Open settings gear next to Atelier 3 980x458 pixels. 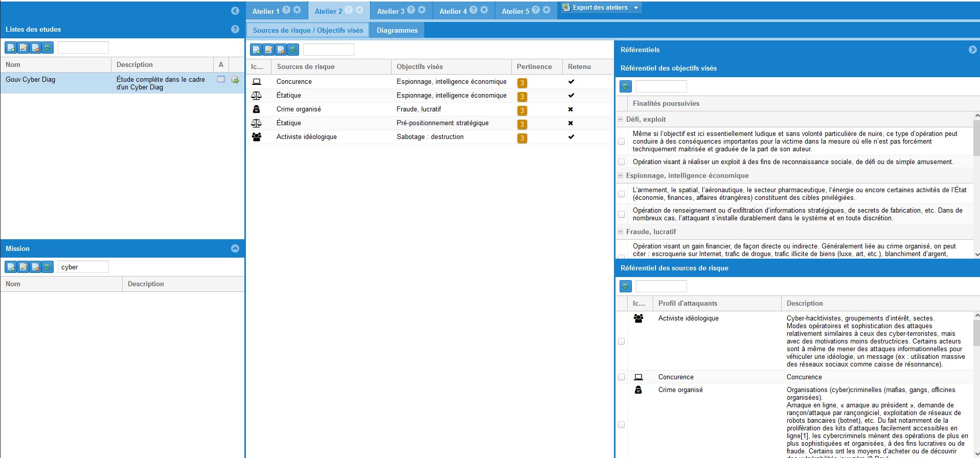(x=422, y=10)
